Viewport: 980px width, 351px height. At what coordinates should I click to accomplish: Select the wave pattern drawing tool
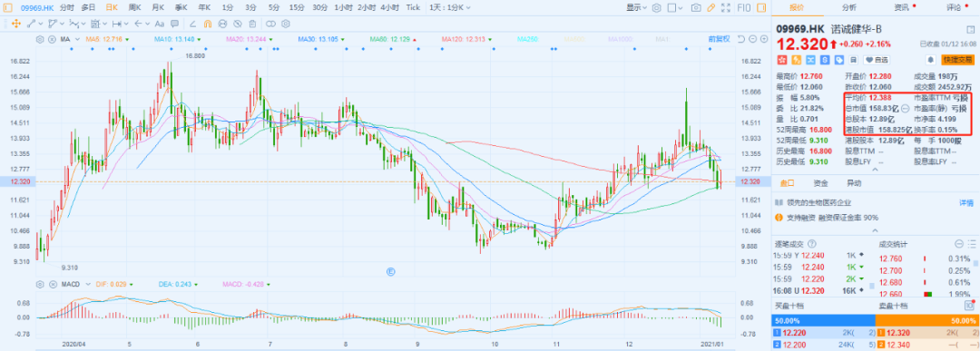pyautogui.click(x=73, y=24)
